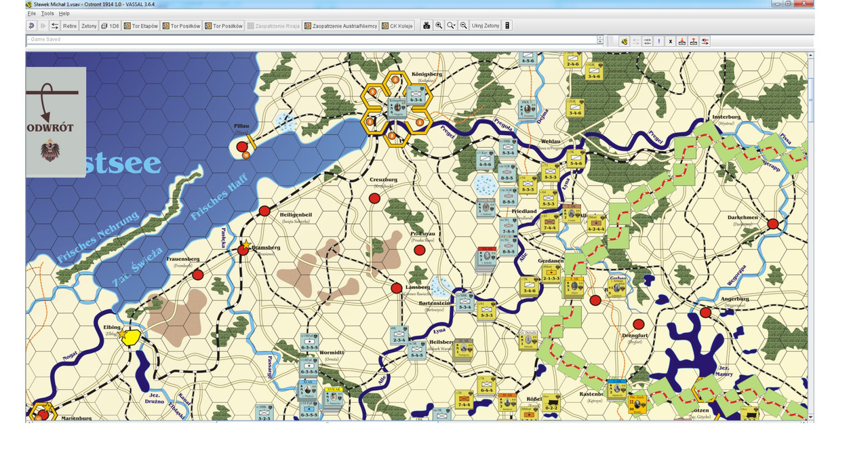Select the blue 5-3-4 counter near Bartenstein
Screen dimensions: 868x470
click(465, 302)
